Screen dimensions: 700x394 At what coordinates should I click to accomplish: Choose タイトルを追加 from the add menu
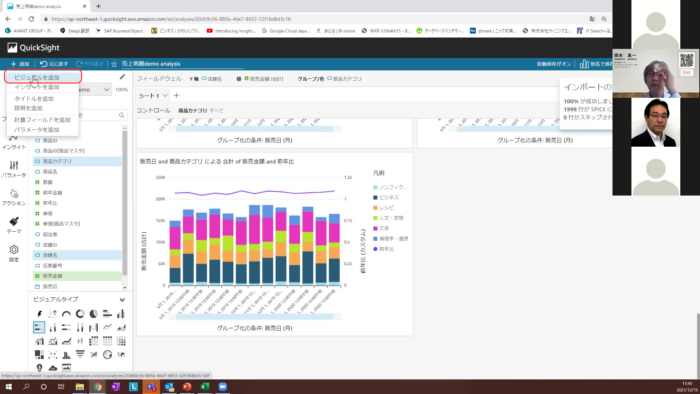tap(43, 99)
